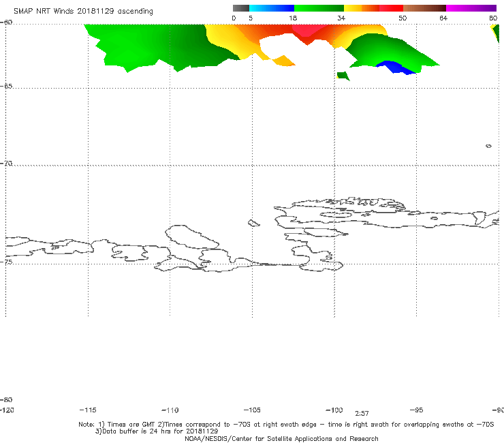Click the longitude label '-115'
Screen dimensions: 504x443
pos(88,410)
